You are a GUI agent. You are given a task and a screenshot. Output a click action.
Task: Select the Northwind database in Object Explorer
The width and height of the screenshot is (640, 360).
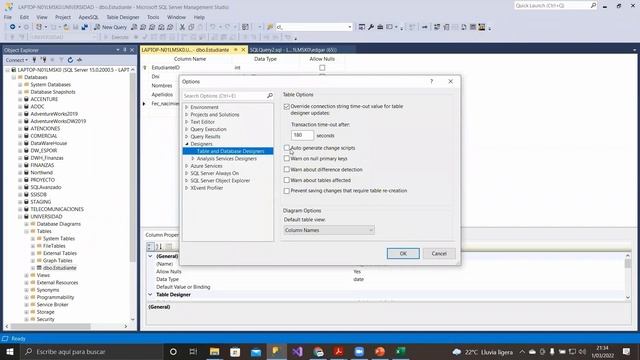coord(41,173)
